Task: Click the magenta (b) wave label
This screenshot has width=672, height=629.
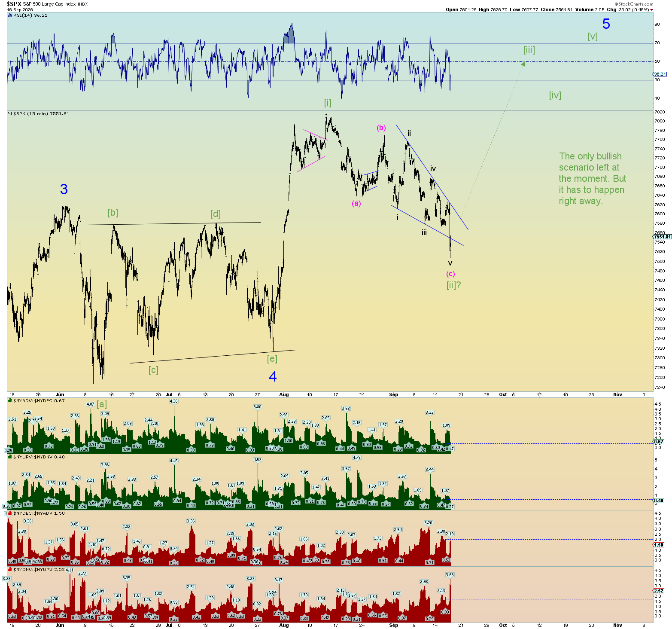Action: tap(381, 128)
